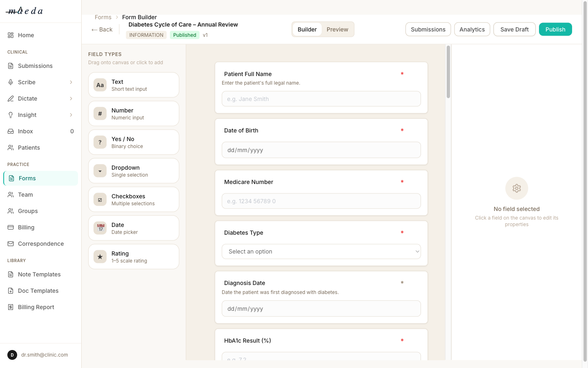Click the Number field # icon

coord(100,113)
